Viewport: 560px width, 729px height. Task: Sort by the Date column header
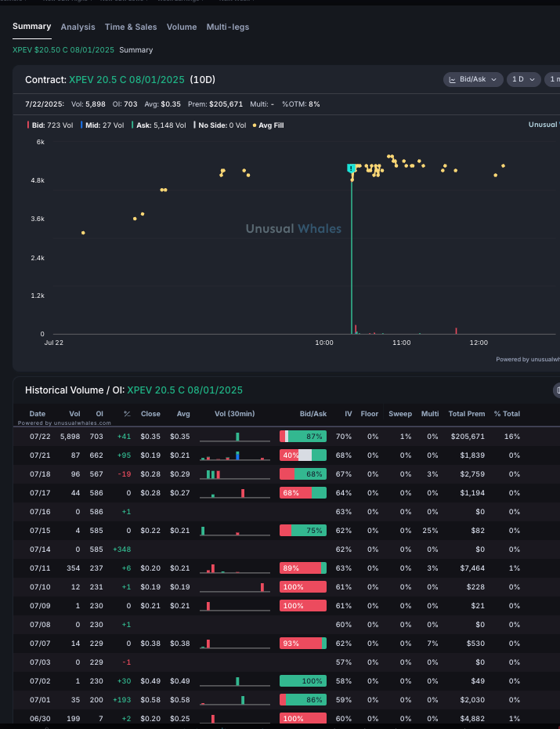(x=38, y=414)
